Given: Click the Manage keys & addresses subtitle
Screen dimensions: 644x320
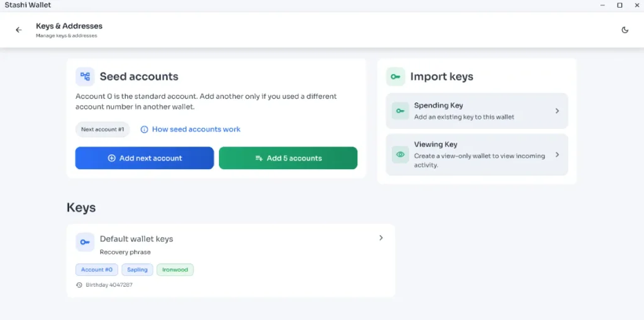Looking at the screenshot, I should click(66, 36).
